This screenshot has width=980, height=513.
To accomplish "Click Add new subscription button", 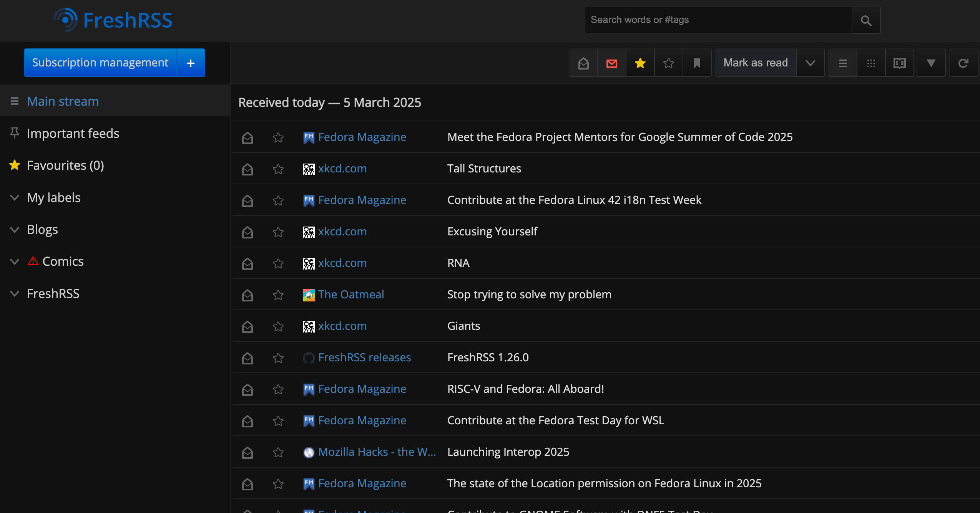I will pyautogui.click(x=191, y=63).
